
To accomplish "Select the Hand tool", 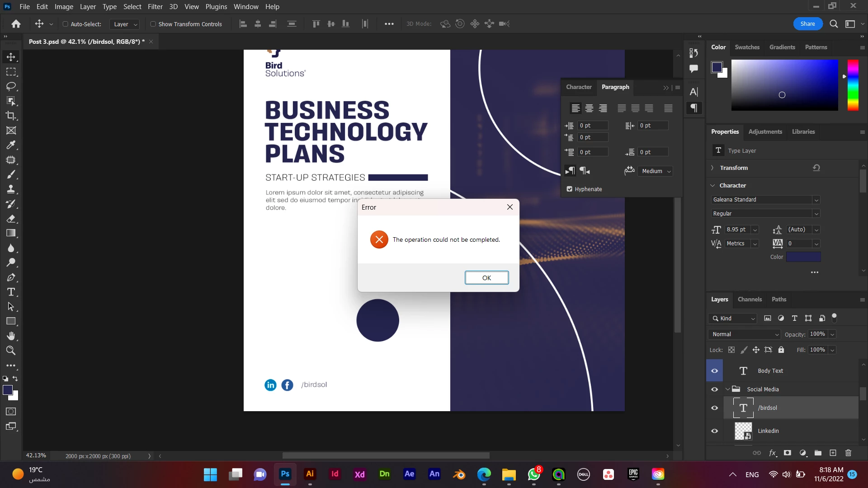I will coord(11,336).
